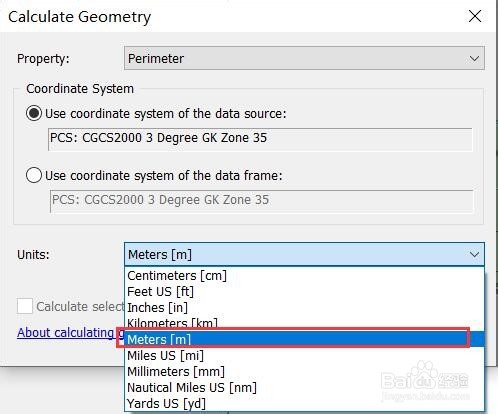Viewport: 498px width, 414px height.
Task: Enable Calculate selected records checkbox
Action: point(25,306)
